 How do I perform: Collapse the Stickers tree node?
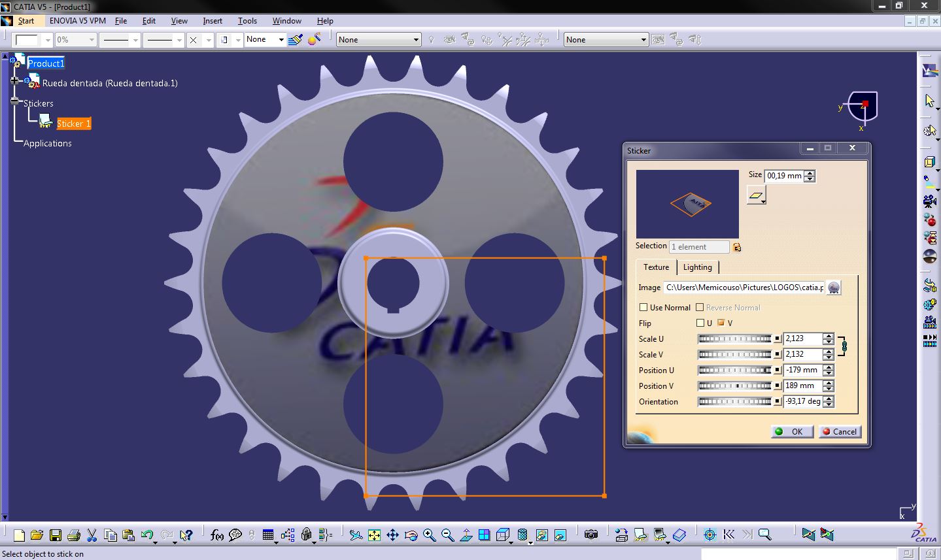pyautogui.click(x=15, y=101)
